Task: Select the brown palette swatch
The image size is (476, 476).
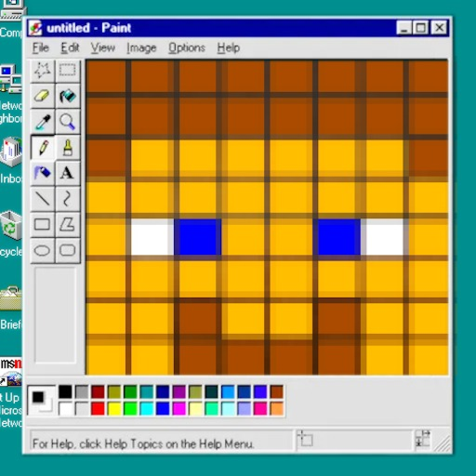Action: tap(277, 392)
